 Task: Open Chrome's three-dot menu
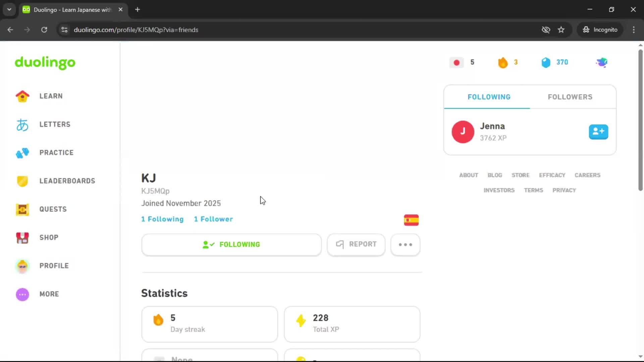tap(634, 30)
